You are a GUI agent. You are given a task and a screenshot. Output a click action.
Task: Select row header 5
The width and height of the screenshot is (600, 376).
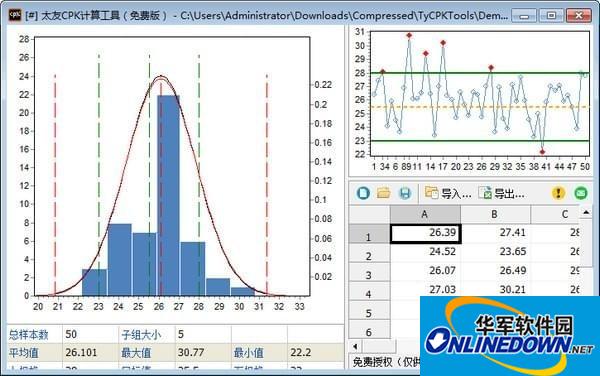pos(369,310)
